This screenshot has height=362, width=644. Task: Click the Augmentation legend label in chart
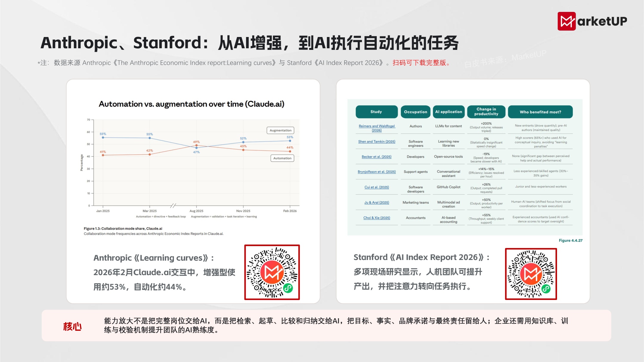pyautogui.click(x=280, y=130)
